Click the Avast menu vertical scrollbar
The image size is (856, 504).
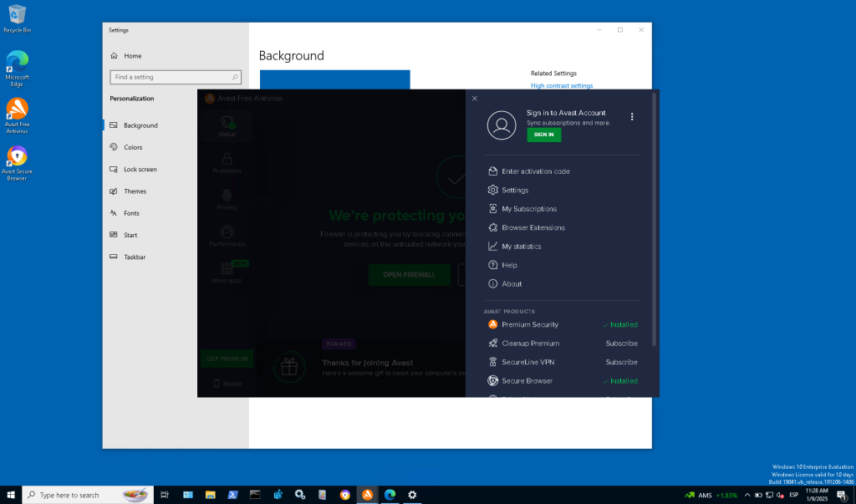coord(654,218)
